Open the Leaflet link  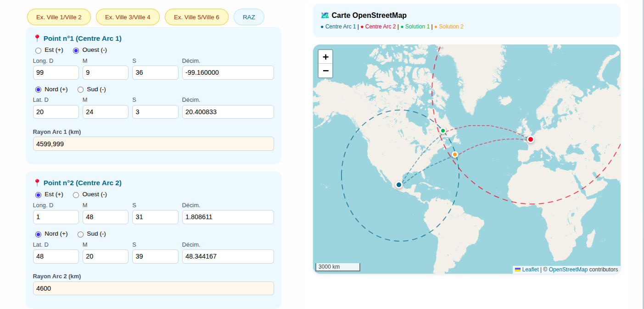pyautogui.click(x=530, y=270)
